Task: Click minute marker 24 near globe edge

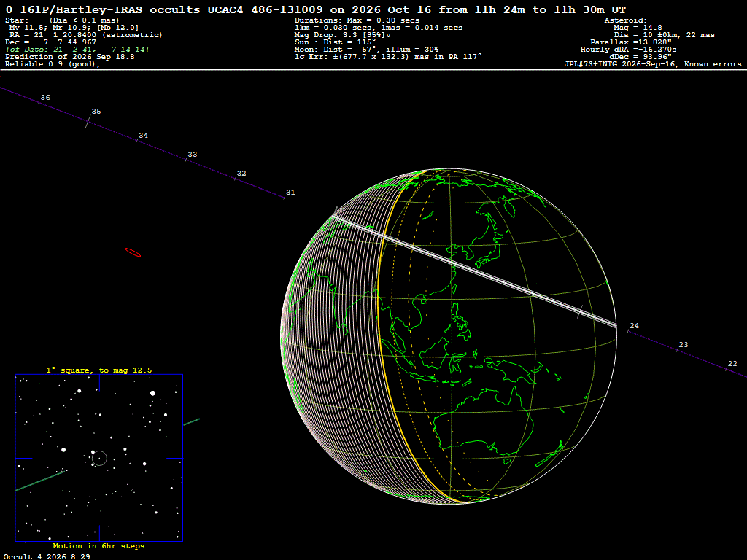Action: pos(634,326)
